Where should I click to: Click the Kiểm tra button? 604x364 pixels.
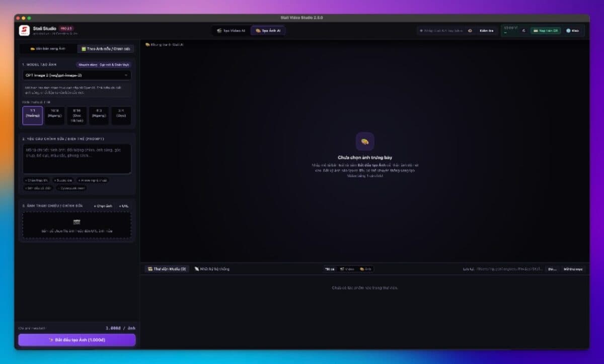(x=486, y=31)
